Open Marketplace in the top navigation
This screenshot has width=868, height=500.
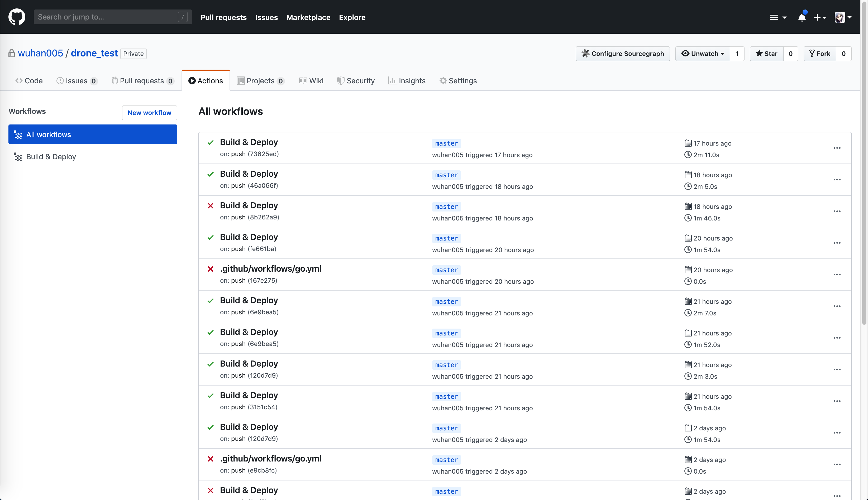[308, 17]
